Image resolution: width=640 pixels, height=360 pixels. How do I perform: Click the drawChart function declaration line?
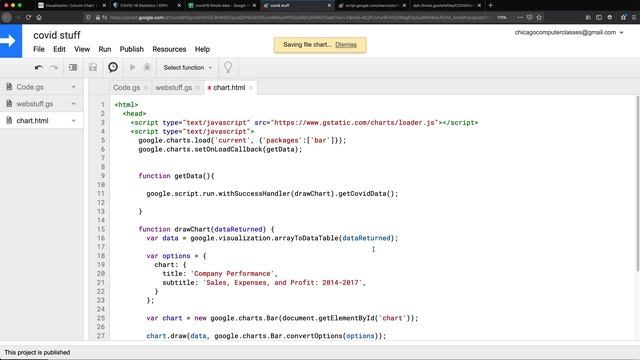pos(206,229)
